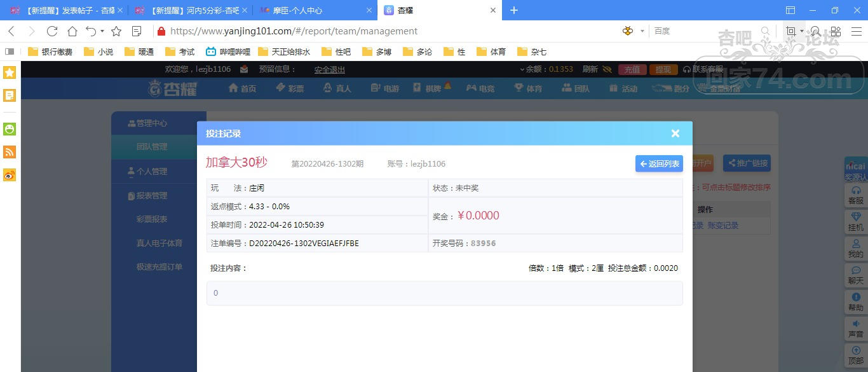
Task: Open 体育 in the site navigation
Action: pyautogui.click(x=528, y=88)
